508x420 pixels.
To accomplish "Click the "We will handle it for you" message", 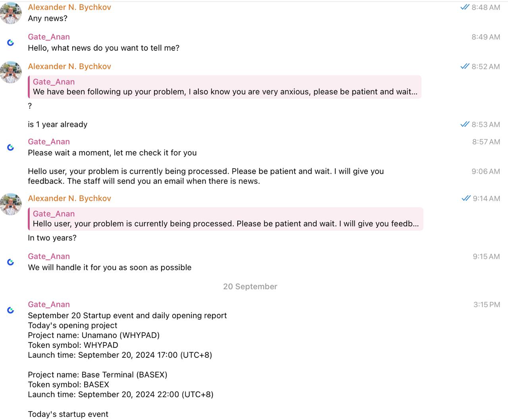I will click(110, 268).
